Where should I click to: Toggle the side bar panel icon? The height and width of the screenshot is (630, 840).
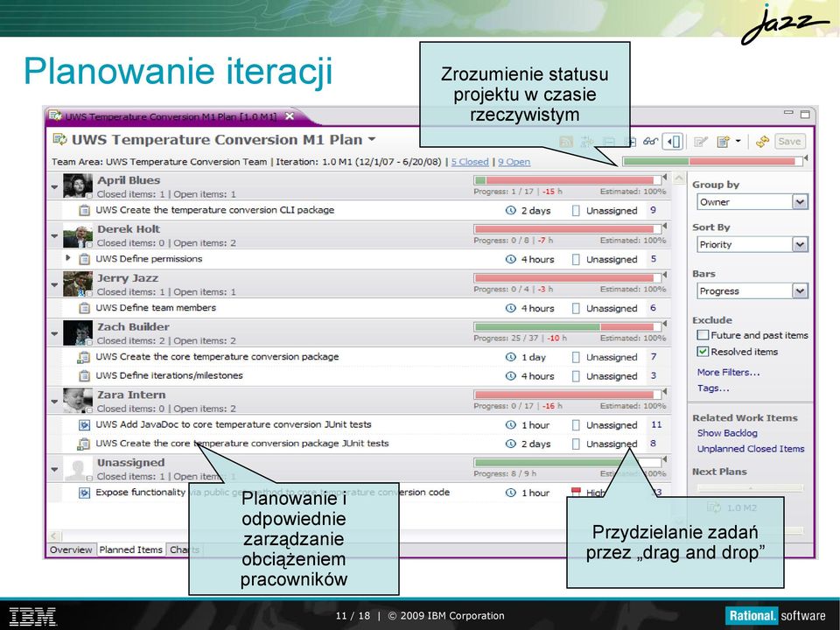click(x=673, y=142)
